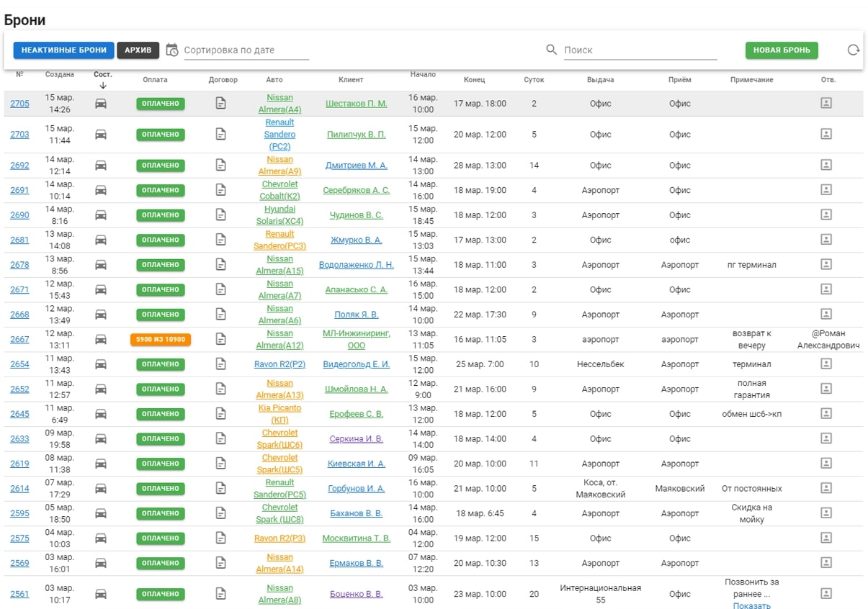868x609 pixels.
Task: Click Показать link in row 2561 note
Action: pyautogui.click(x=751, y=605)
